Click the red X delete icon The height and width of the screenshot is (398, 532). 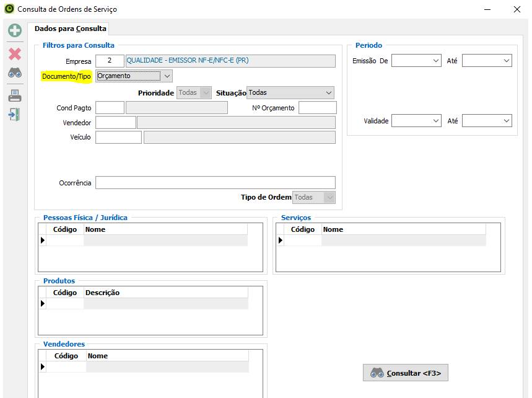[14, 54]
